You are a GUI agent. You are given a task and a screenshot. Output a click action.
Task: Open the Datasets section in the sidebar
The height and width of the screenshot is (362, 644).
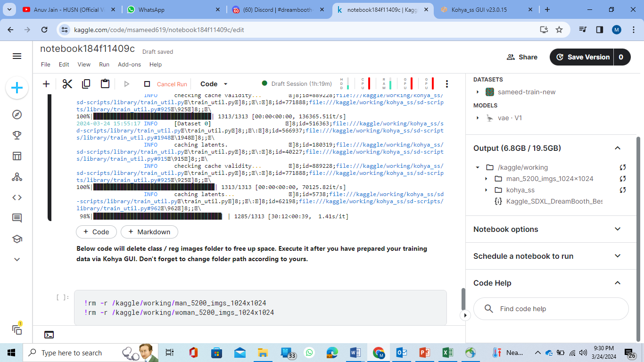click(17, 156)
